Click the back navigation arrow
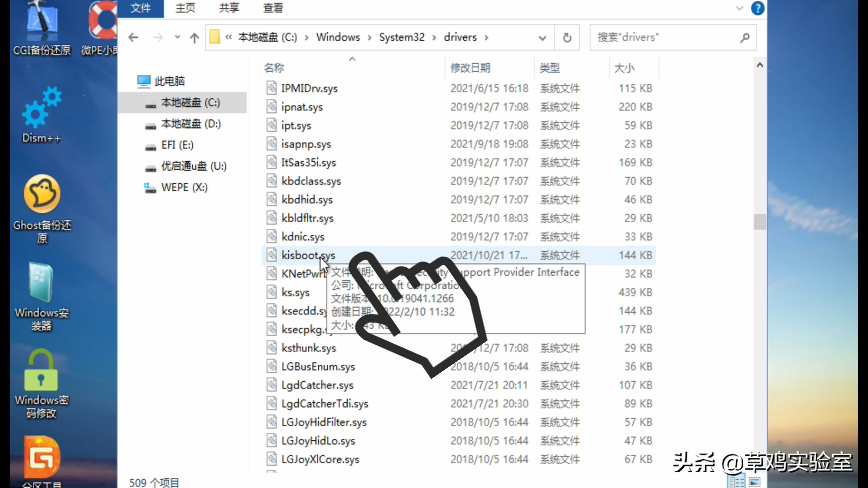The height and width of the screenshot is (488, 868). pyautogui.click(x=133, y=37)
